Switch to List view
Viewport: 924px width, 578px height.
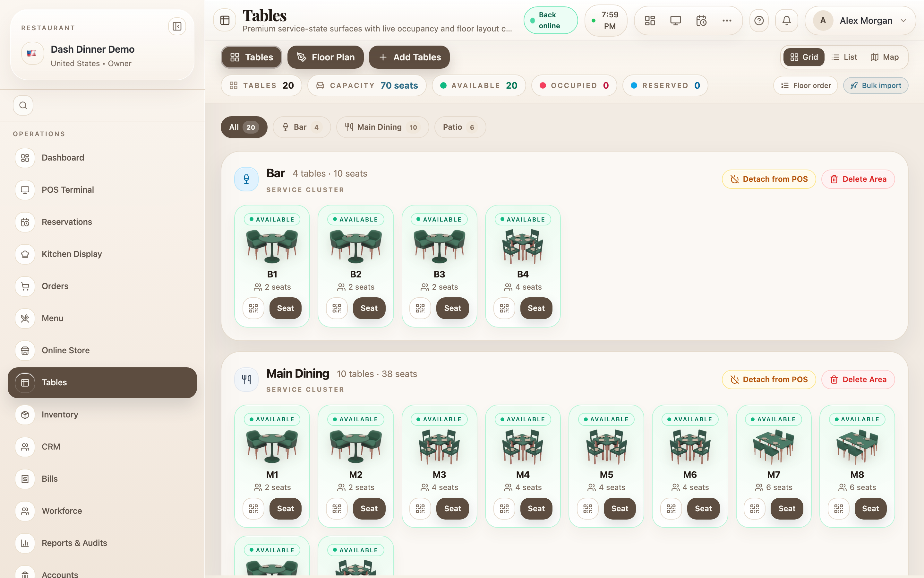tap(844, 57)
